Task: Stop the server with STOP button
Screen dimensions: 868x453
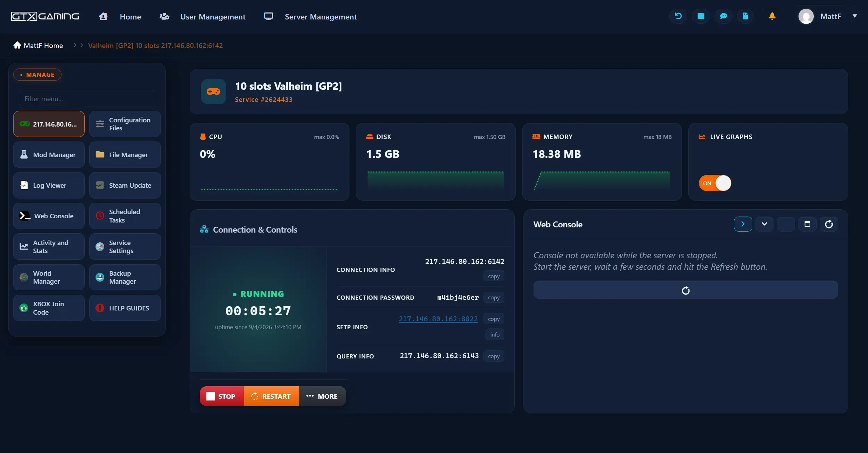Action: [222, 396]
